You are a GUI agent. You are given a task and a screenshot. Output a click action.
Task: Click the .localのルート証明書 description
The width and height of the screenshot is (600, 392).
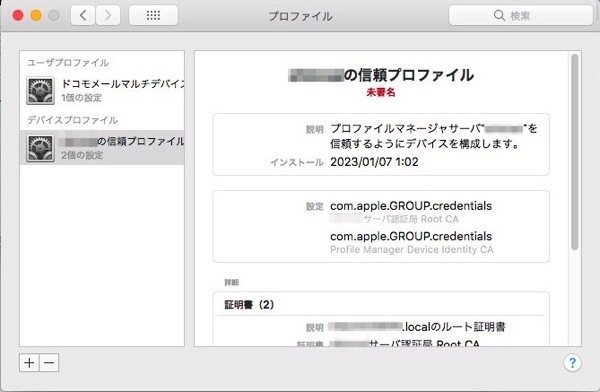(417, 327)
